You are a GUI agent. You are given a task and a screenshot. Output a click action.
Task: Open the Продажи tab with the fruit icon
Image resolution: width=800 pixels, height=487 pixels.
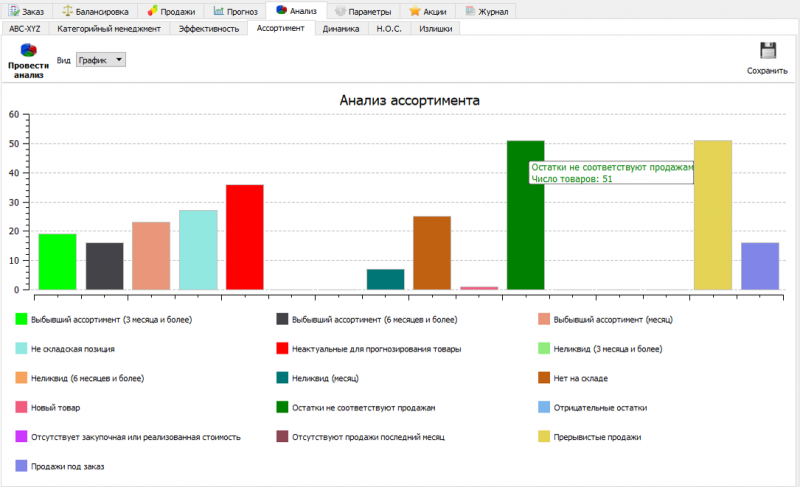coord(171,11)
